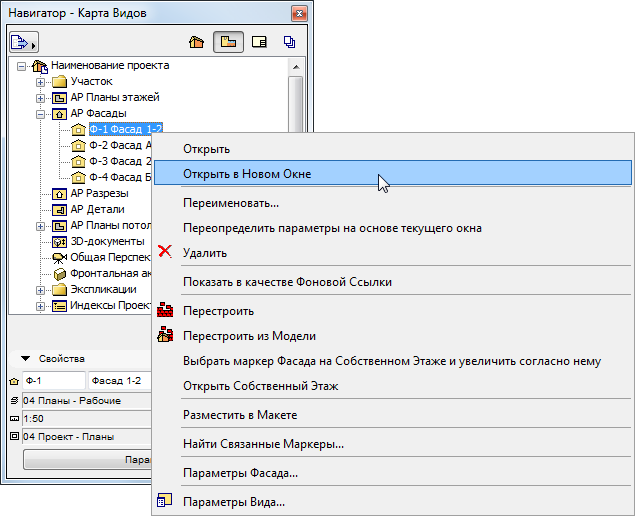Expand the АР Планы потолков node

(40, 226)
